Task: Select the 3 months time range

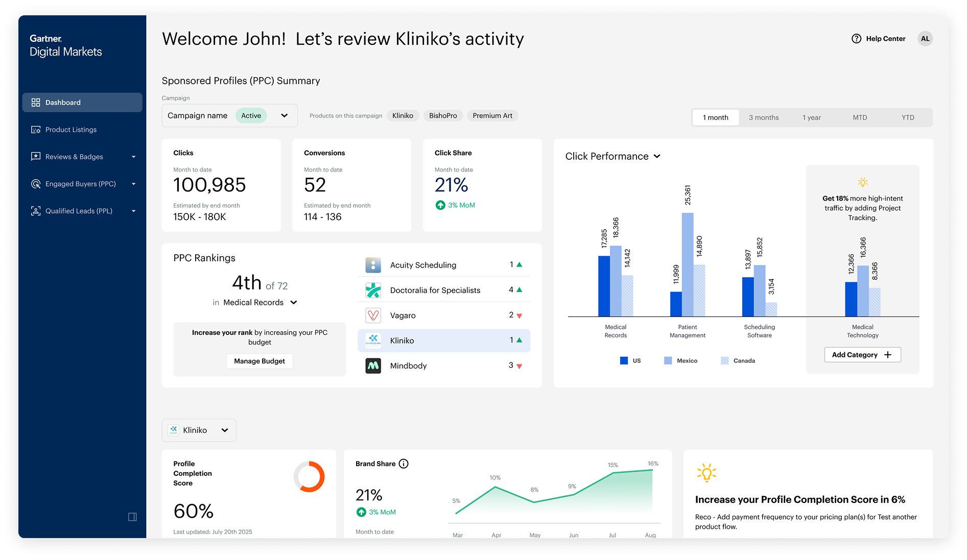Action: pos(764,117)
